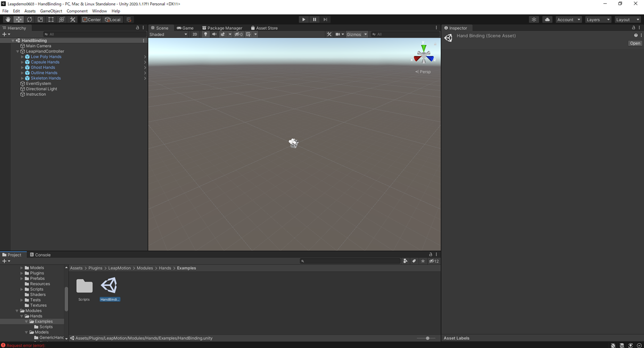
Task: Collapse the LeapHandController object
Action: click(x=18, y=52)
